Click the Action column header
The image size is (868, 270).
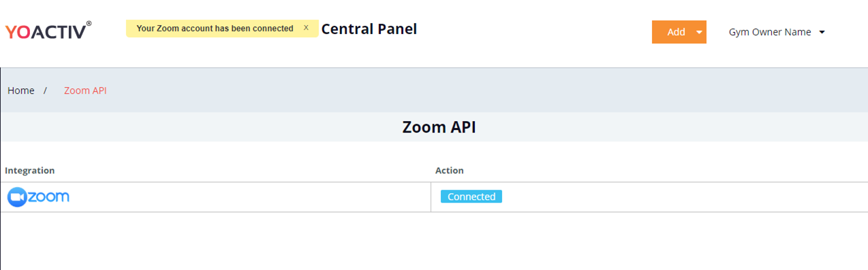click(x=450, y=170)
